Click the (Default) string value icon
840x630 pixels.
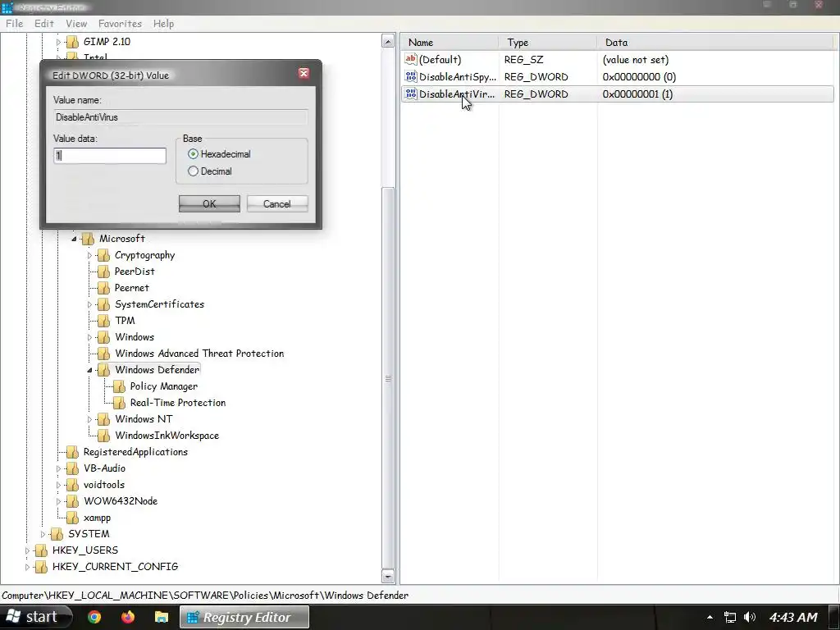[x=411, y=59]
